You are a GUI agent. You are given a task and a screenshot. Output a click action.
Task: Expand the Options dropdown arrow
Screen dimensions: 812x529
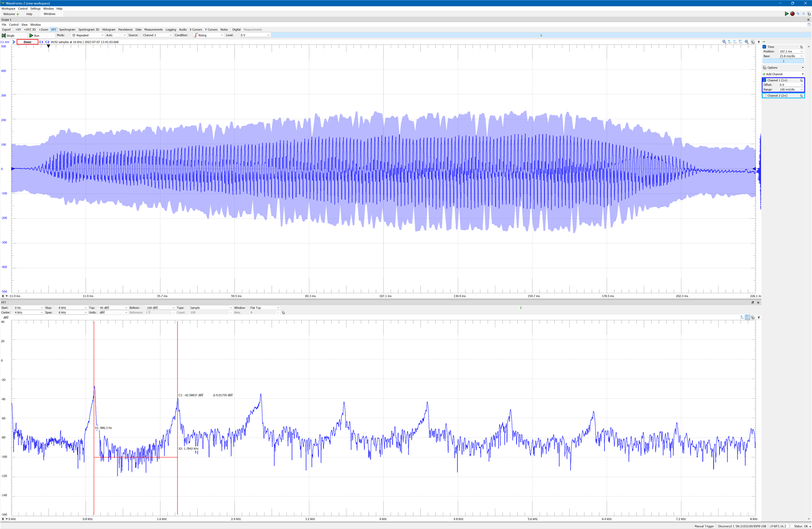point(803,68)
